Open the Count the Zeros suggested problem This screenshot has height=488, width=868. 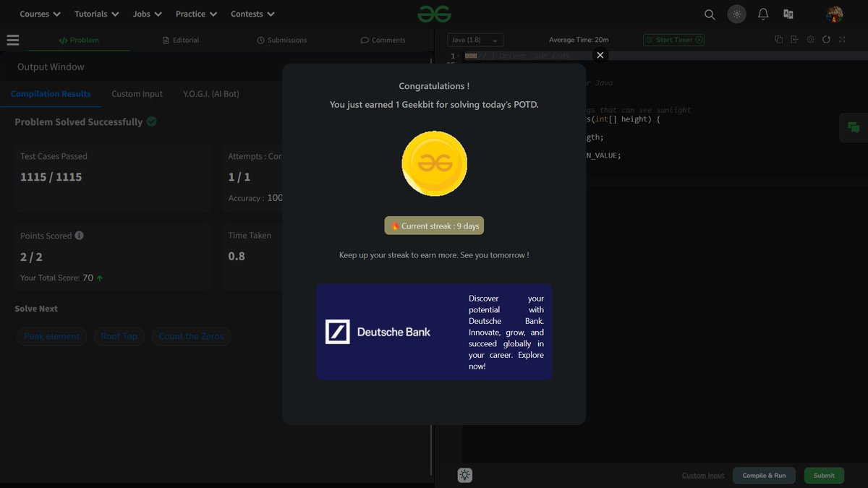tap(191, 336)
